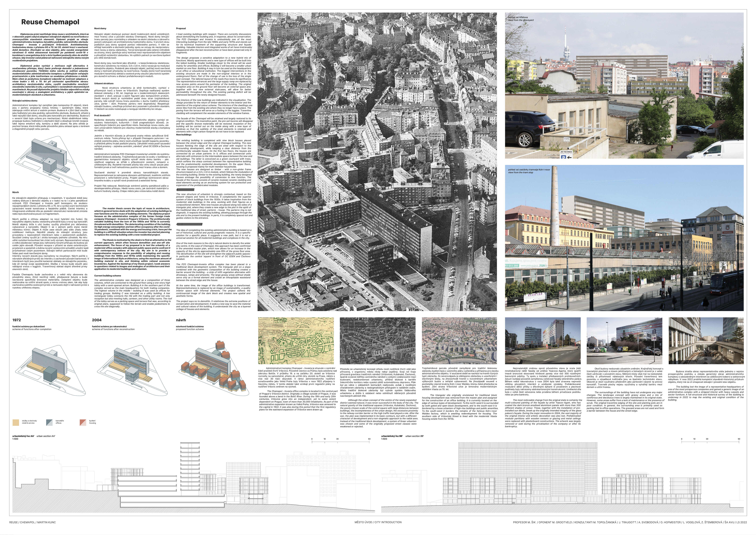Viewport: 756px width, 535px height.
Task: Click the Current building scheme heading
Action: click(x=107, y=276)
